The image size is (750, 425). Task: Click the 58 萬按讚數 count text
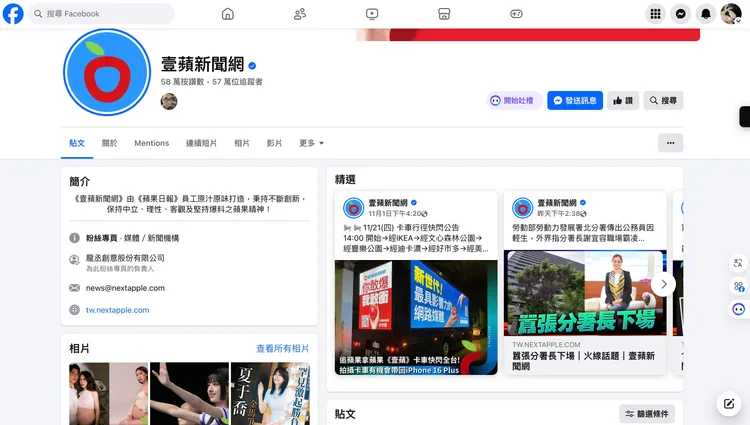[x=182, y=82]
